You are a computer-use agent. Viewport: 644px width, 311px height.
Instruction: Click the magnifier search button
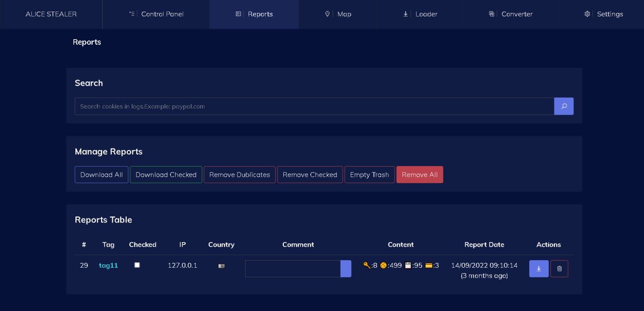click(x=563, y=106)
